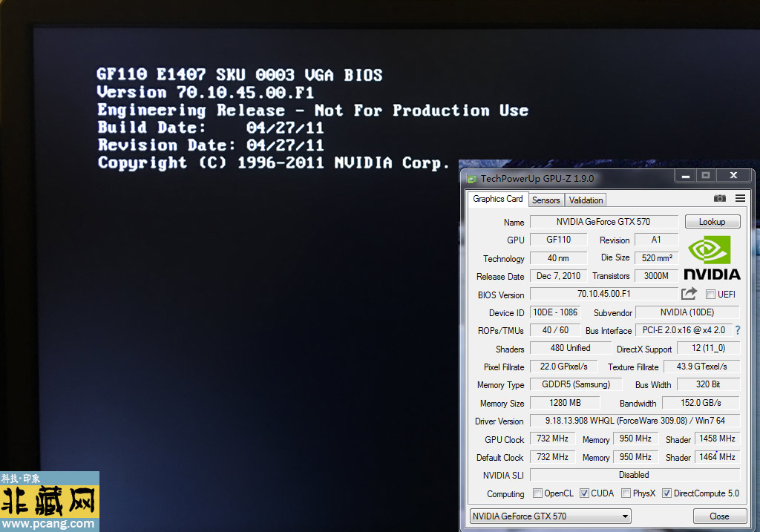The image size is (760, 532).
Task: Click the Memory Size value 1280 MB
Action: coord(565,403)
